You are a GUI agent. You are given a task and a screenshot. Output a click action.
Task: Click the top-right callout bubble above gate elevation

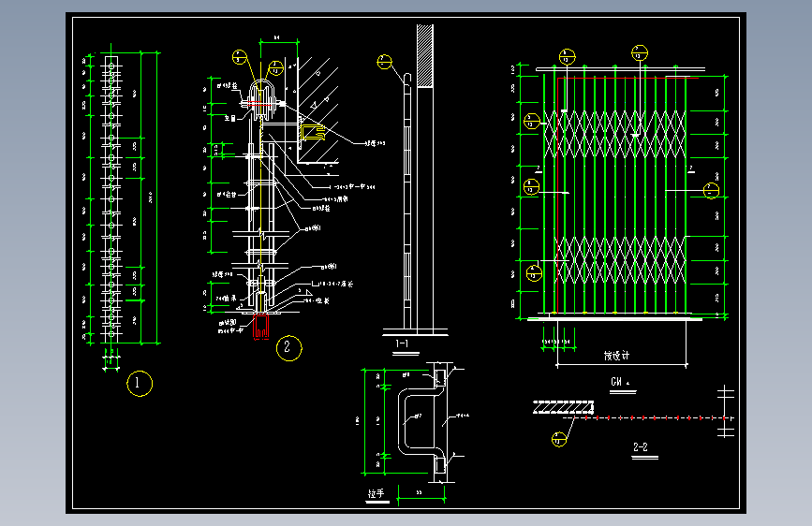(640, 52)
